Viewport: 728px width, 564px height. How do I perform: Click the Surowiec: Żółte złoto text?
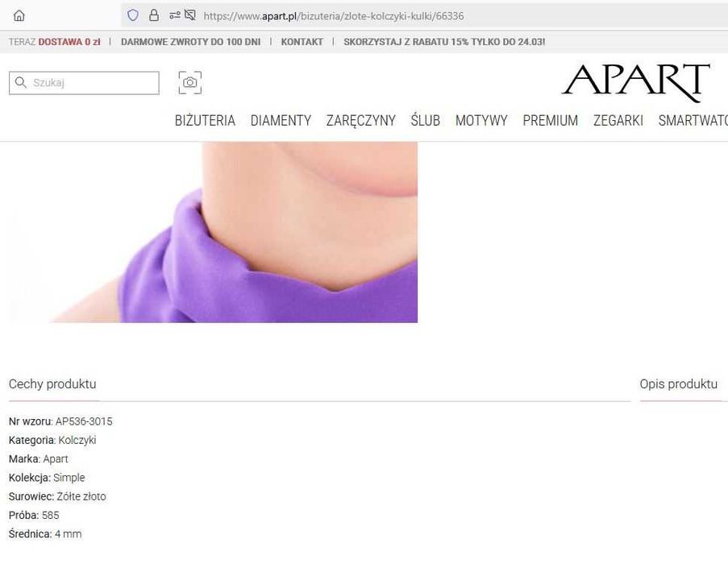[x=57, y=496]
